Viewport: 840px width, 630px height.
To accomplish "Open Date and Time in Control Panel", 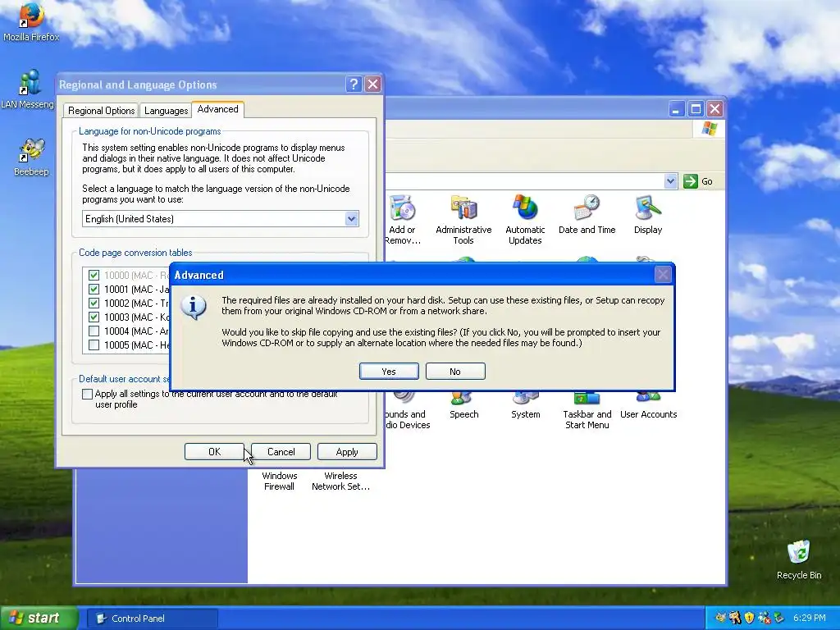I will [x=587, y=214].
